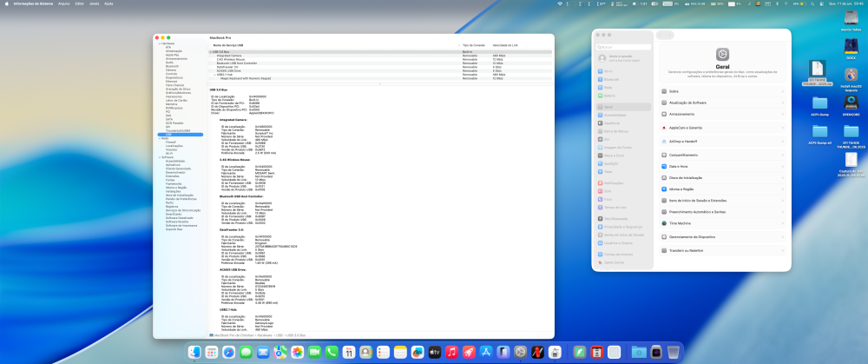Open AirDrop e Handoff row
The image size is (868, 364).
click(722, 142)
